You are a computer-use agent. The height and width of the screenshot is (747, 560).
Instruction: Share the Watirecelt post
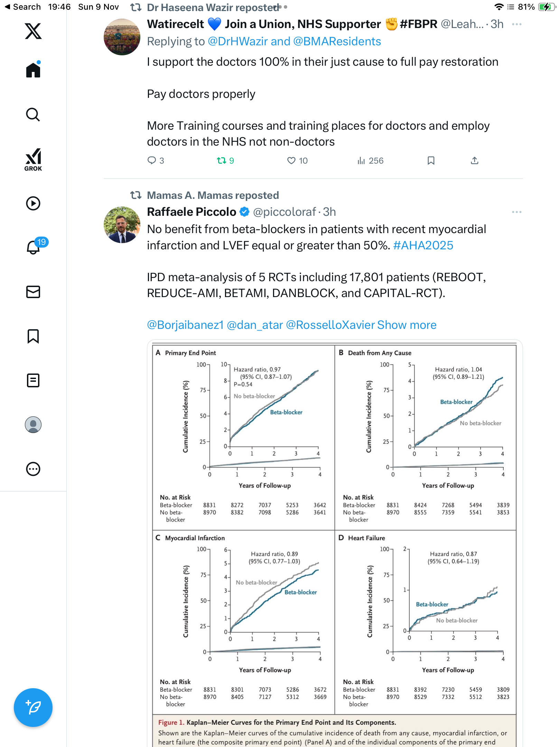[x=475, y=160]
